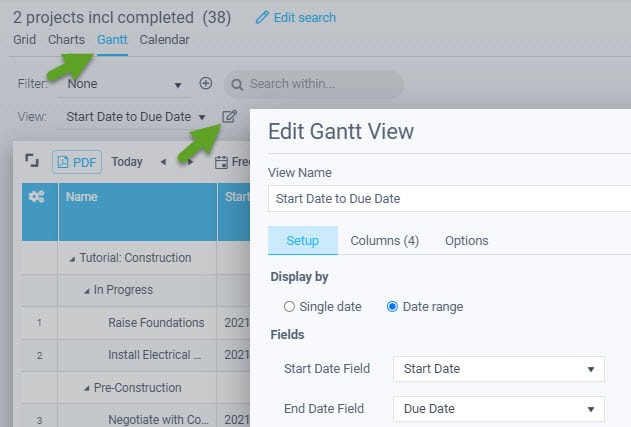Open the End Date Field dropdown

(x=499, y=409)
